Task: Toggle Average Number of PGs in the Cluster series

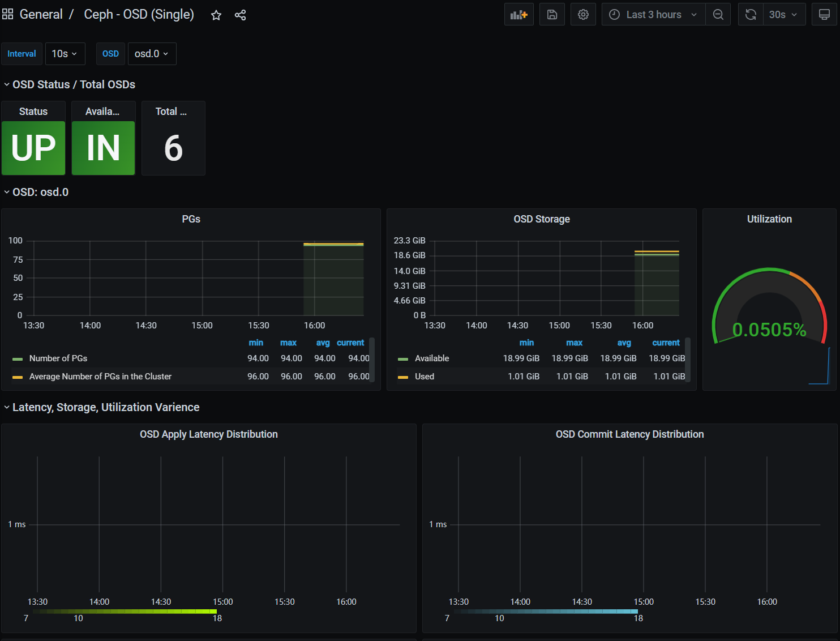Action: point(100,377)
